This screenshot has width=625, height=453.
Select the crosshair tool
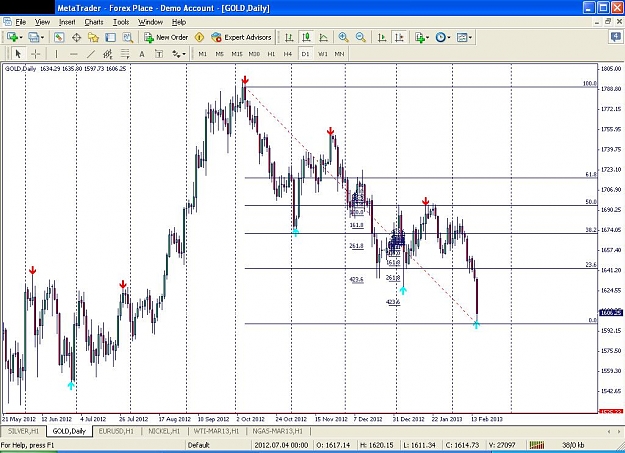tap(35, 54)
